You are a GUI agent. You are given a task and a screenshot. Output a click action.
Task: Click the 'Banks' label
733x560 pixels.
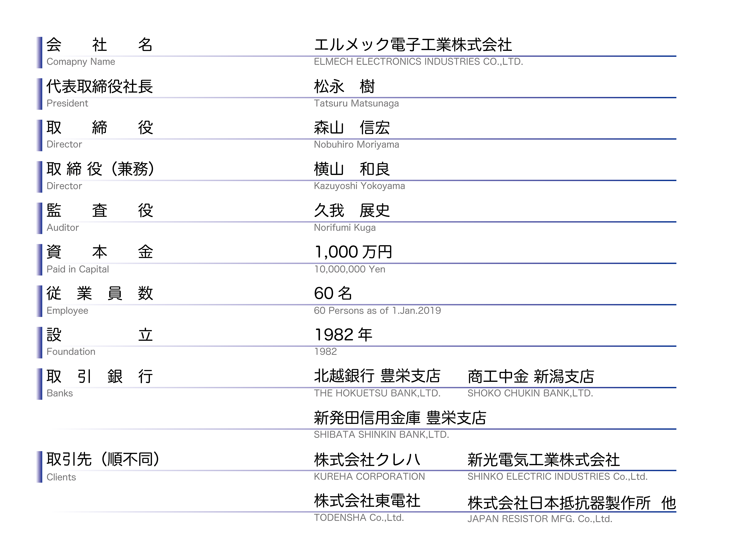point(60,393)
